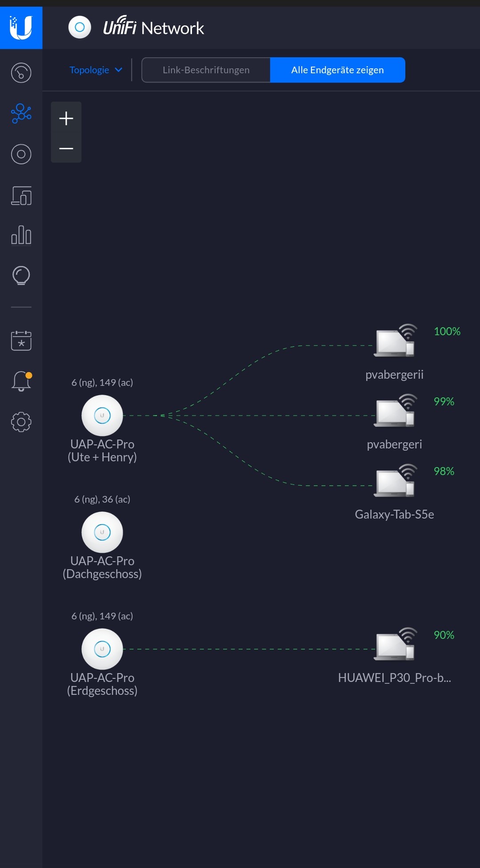Open the Events calendar icon
The width and height of the screenshot is (480, 868).
click(x=21, y=340)
